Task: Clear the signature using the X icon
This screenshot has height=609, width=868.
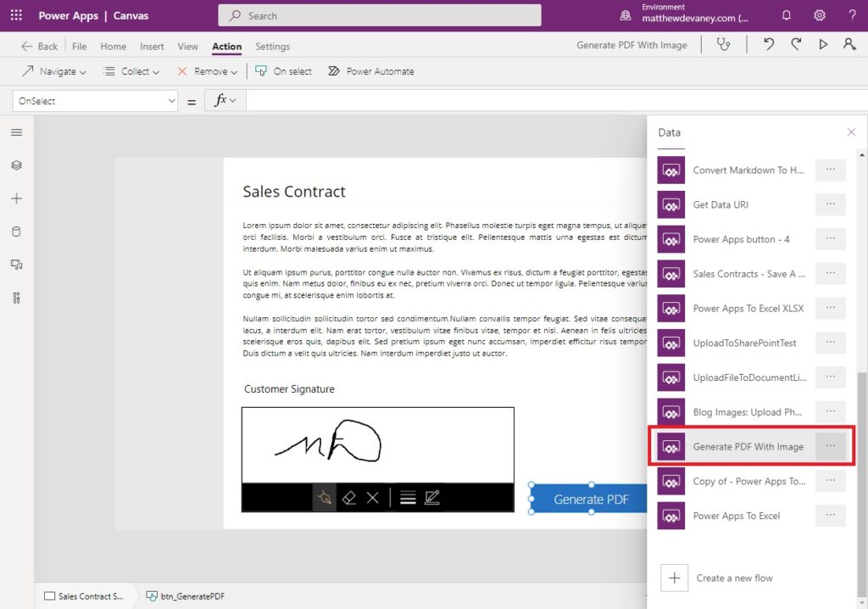Action: pyautogui.click(x=372, y=499)
